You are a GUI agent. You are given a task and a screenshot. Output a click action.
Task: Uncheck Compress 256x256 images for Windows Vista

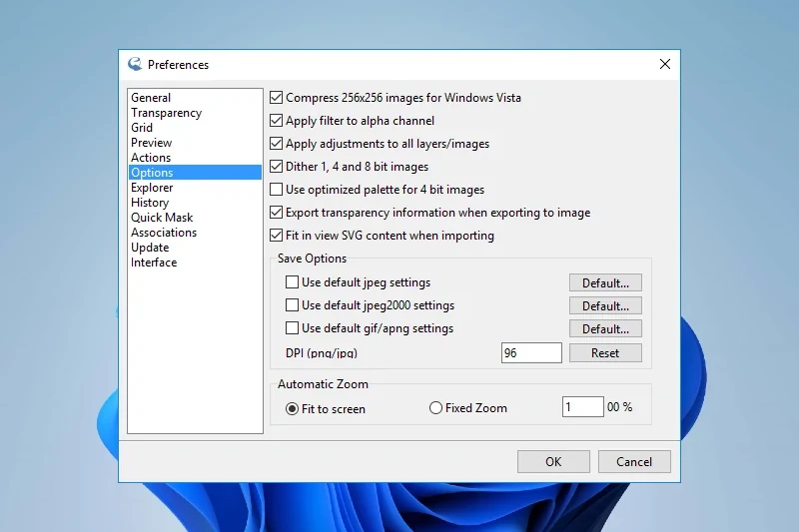[277, 98]
